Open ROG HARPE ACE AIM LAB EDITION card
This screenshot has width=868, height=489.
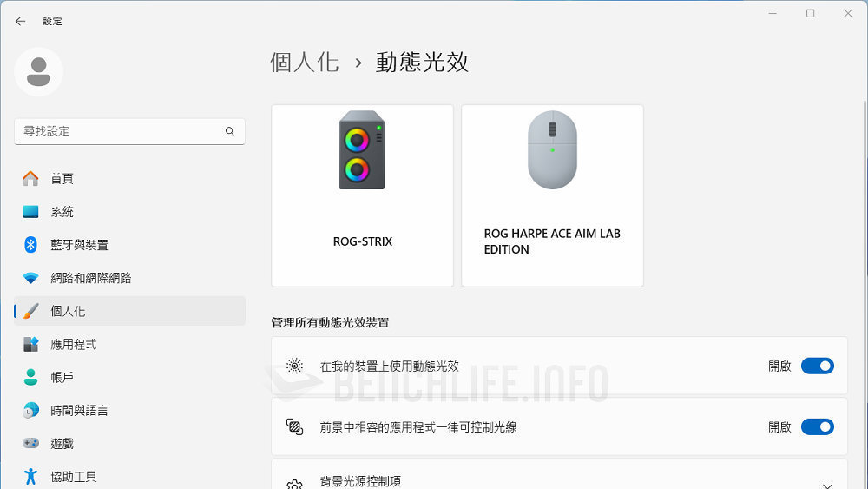(552, 195)
